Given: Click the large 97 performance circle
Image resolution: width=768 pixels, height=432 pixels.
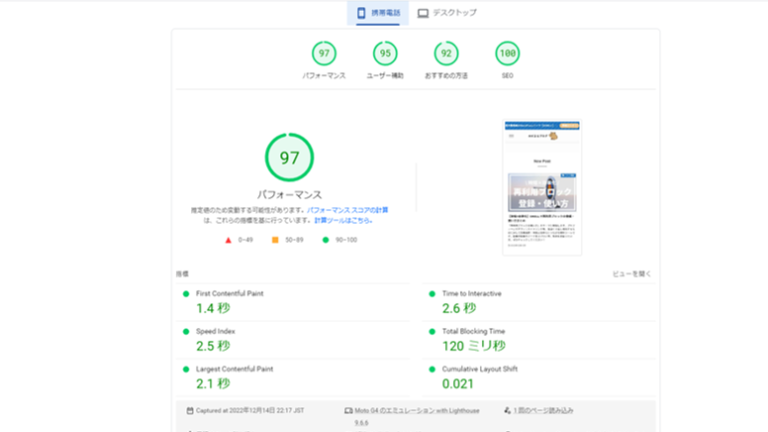Looking at the screenshot, I should click(289, 158).
